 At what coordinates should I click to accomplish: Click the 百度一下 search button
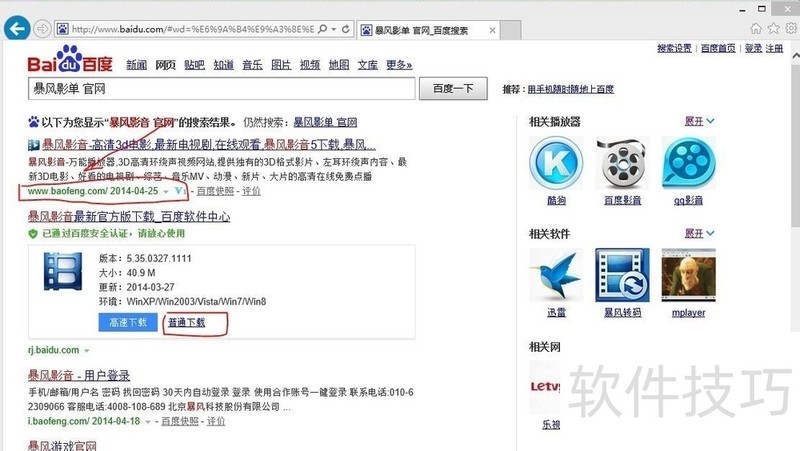(453, 89)
